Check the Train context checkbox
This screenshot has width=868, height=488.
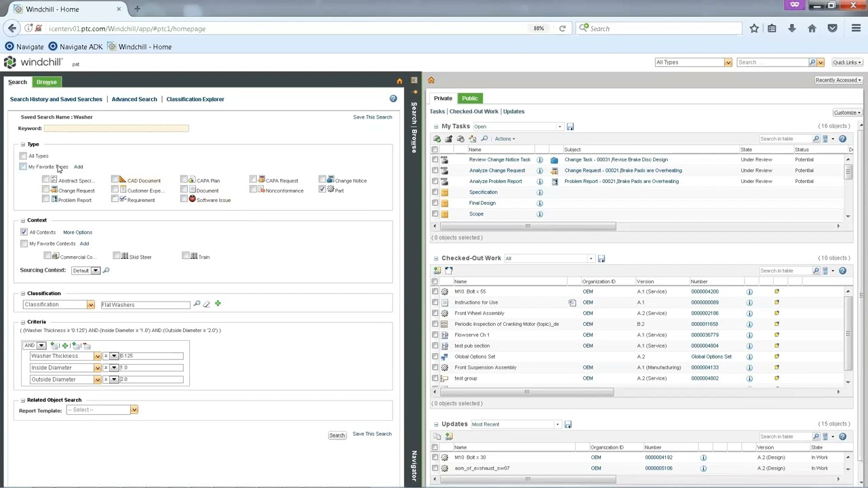186,256
